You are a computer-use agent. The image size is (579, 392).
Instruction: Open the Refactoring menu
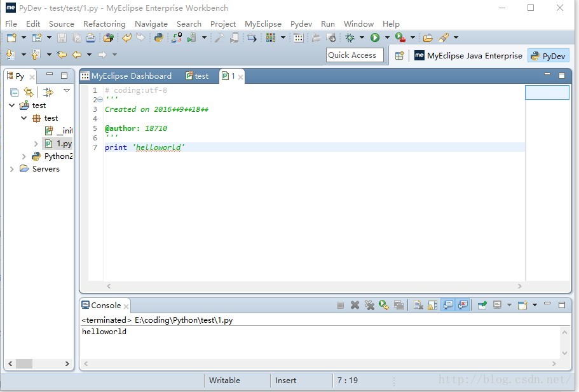[104, 24]
